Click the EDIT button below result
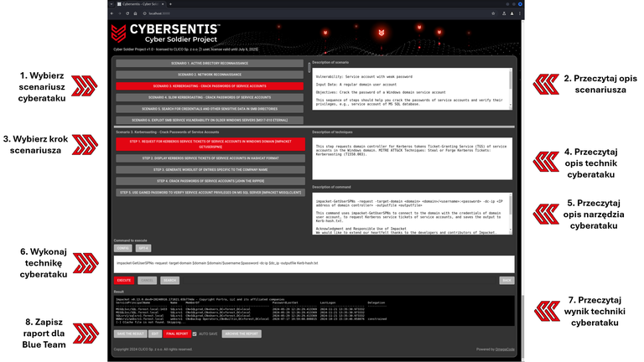 click(155, 334)
